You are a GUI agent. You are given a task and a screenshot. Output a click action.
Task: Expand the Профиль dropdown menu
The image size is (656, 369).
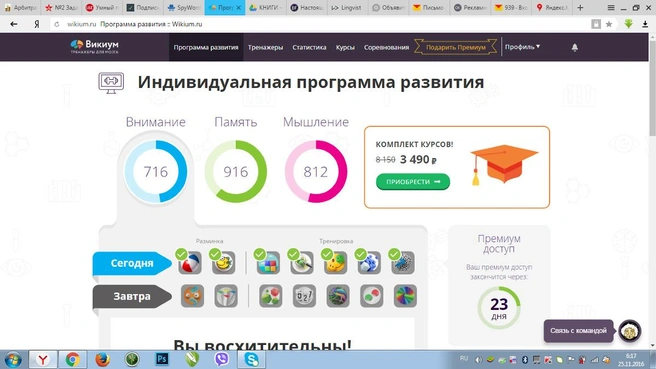point(522,47)
